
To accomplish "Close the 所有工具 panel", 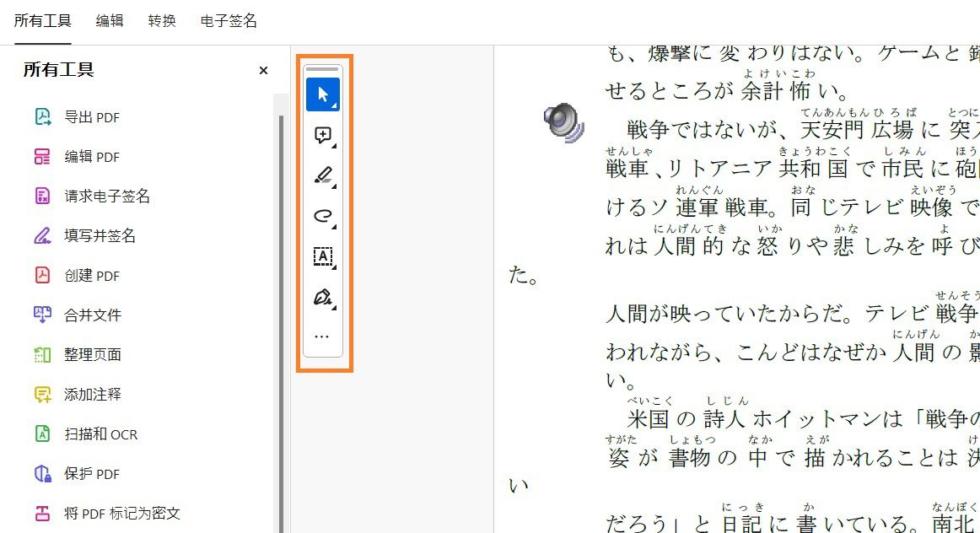I will tap(263, 70).
